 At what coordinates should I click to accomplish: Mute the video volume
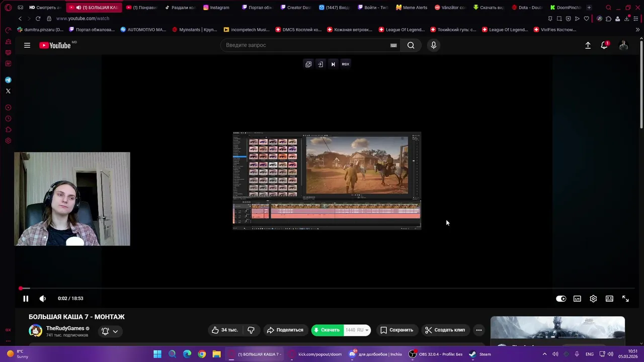(x=43, y=299)
